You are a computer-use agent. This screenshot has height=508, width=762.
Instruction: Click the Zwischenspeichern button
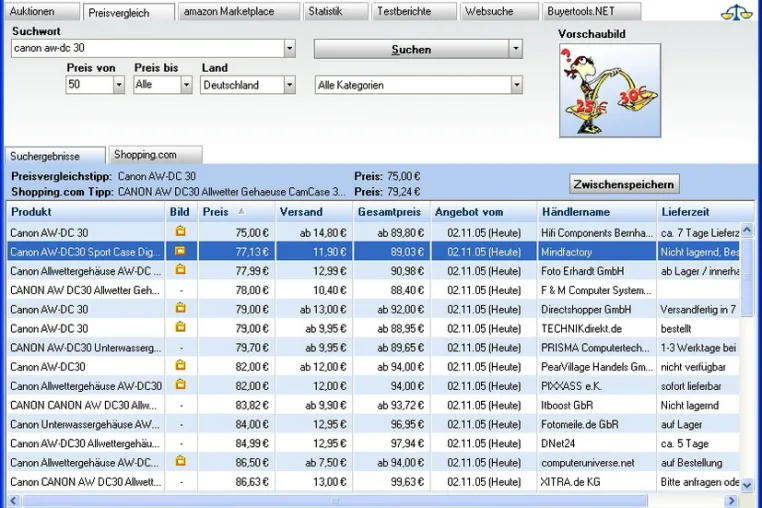(x=624, y=184)
